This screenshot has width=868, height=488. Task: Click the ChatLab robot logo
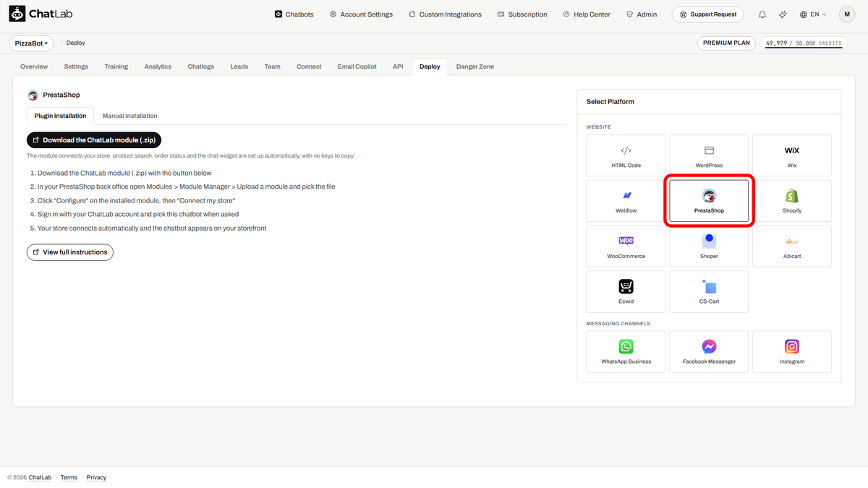click(17, 14)
